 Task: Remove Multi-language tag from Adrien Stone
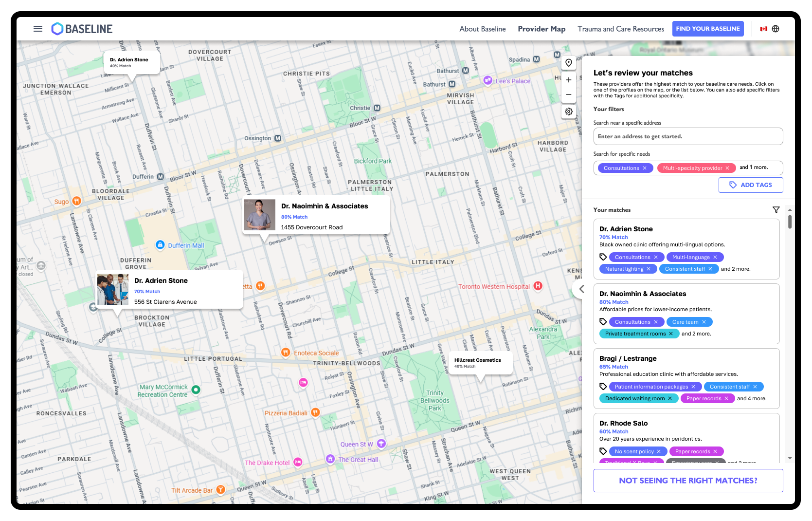pos(715,257)
